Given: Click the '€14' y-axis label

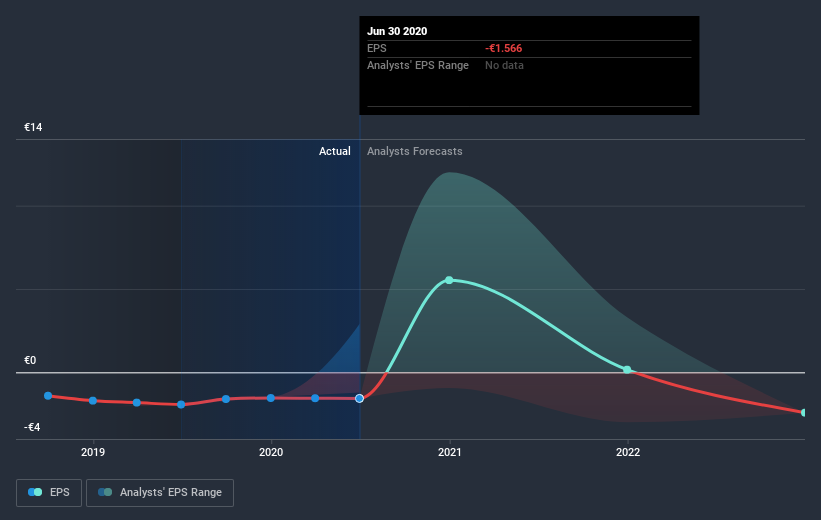Looking at the screenshot, I should click(x=33, y=127).
